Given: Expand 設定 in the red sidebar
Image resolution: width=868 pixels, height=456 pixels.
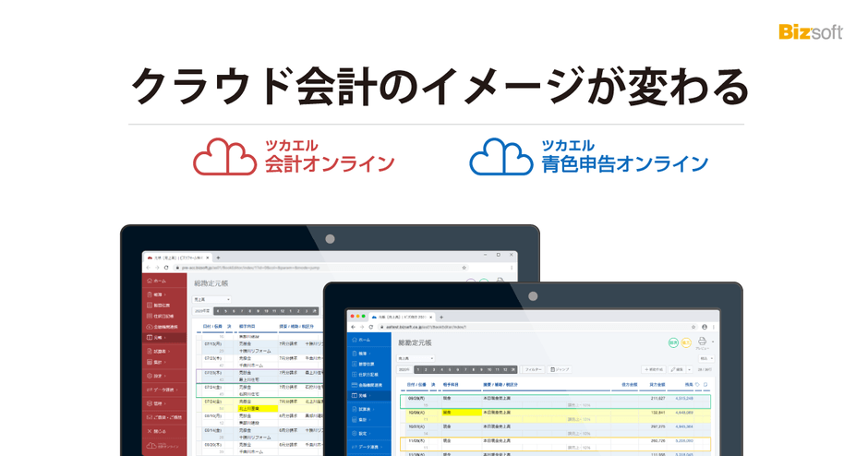Looking at the screenshot, I should [163, 376].
